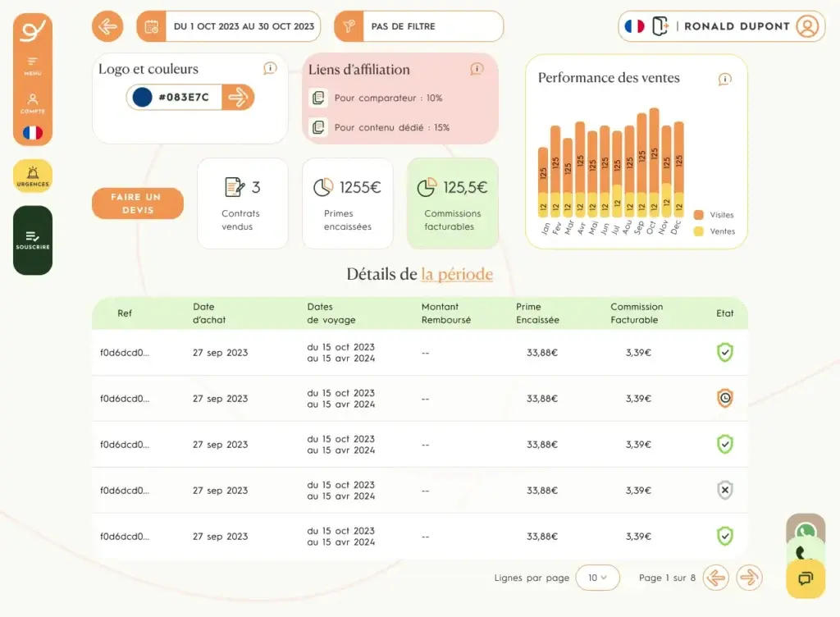Image resolution: width=840 pixels, height=617 pixels.
Task: Copy the comparateur affiliation link
Action: coord(318,98)
